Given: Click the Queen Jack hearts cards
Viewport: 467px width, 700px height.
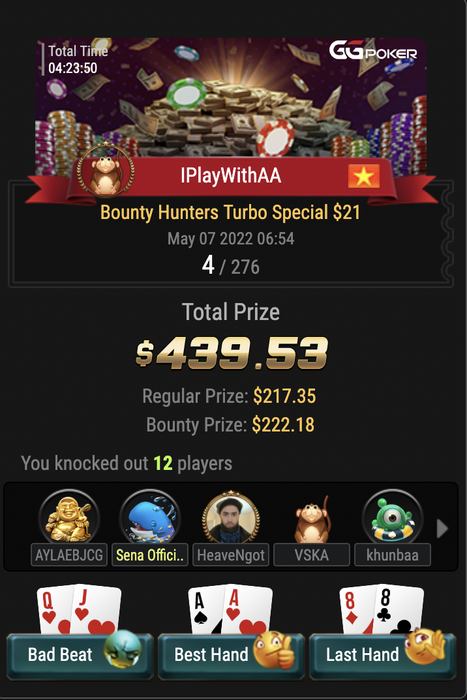Looking at the screenshot, I should [79, 610].
